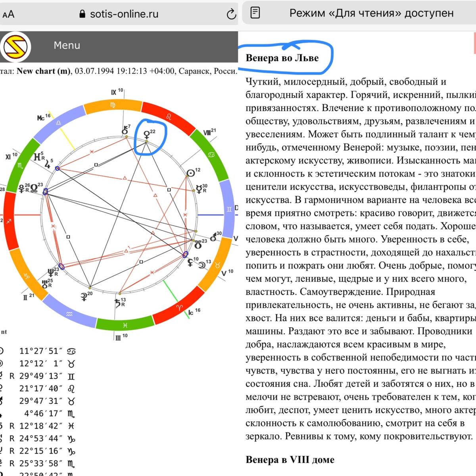Click the Jupiter glyph marked 5

point(48,163)
